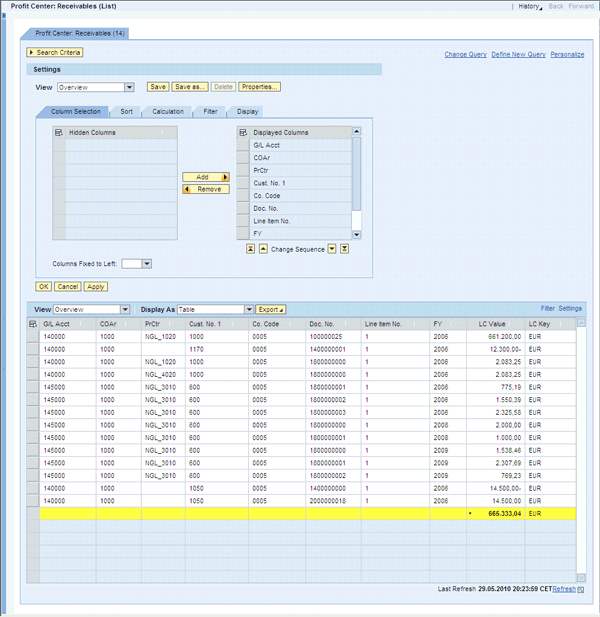Image resolution: width=600 pixels, height=617 pixels.
Task: Click select-all icon in Hidden Columns header
Action: point(59,132)
